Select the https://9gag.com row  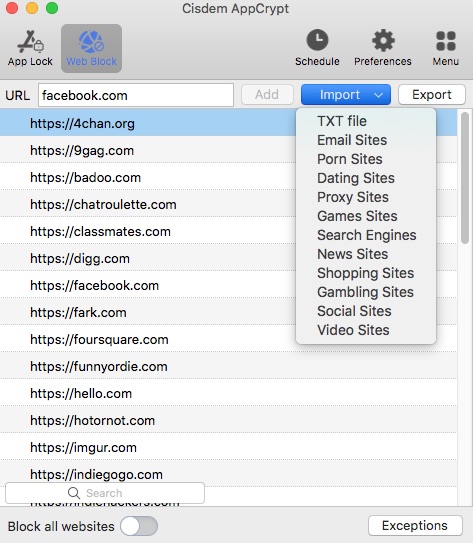pyautogui.click(x=228, y=150)
